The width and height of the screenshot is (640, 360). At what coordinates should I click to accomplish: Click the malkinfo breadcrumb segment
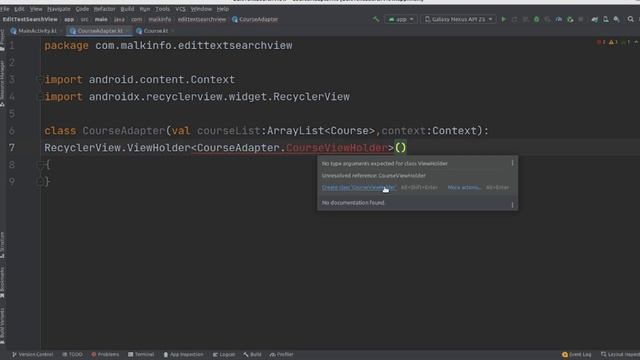tap(160, 19)
